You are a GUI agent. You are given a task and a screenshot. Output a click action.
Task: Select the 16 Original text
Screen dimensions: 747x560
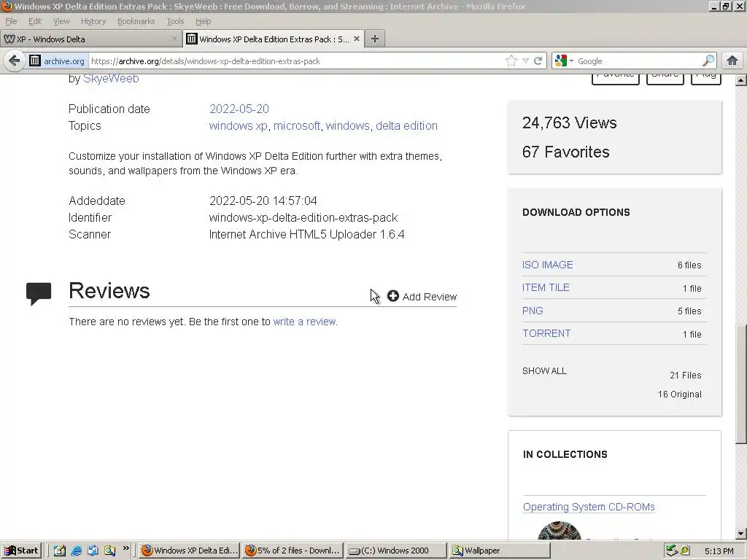tap(680, 394)
